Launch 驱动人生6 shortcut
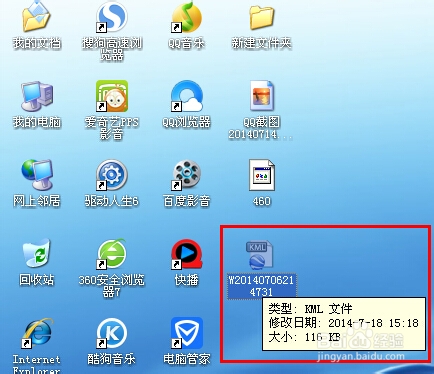 pyautogui.click(x=112, y=175)
